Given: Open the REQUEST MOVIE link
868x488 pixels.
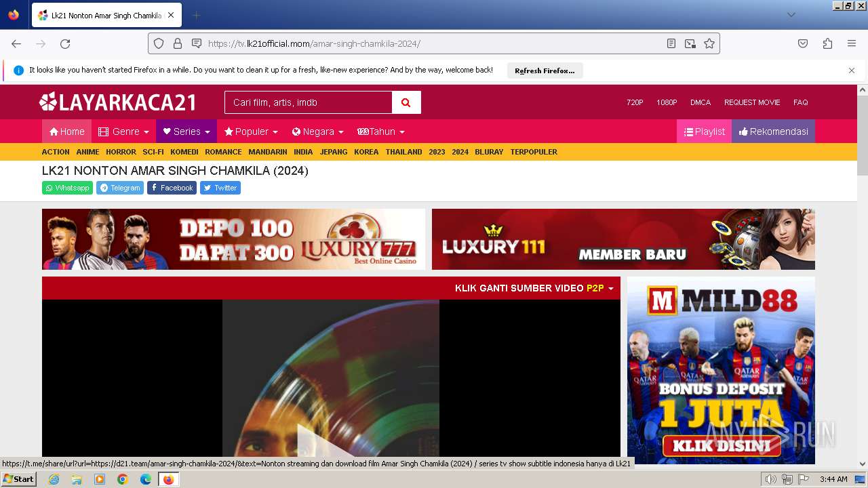Looking at the screenshot, I should click(x=752, y=102).
